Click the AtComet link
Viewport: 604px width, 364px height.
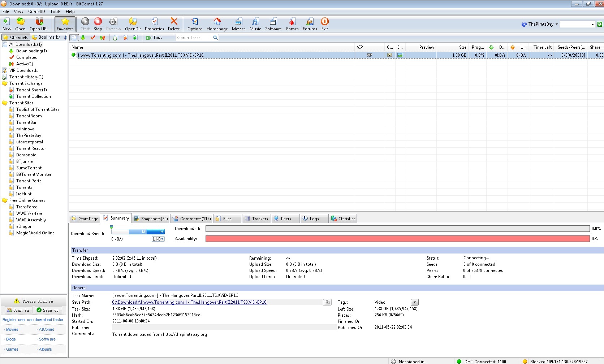pos(46,329)
